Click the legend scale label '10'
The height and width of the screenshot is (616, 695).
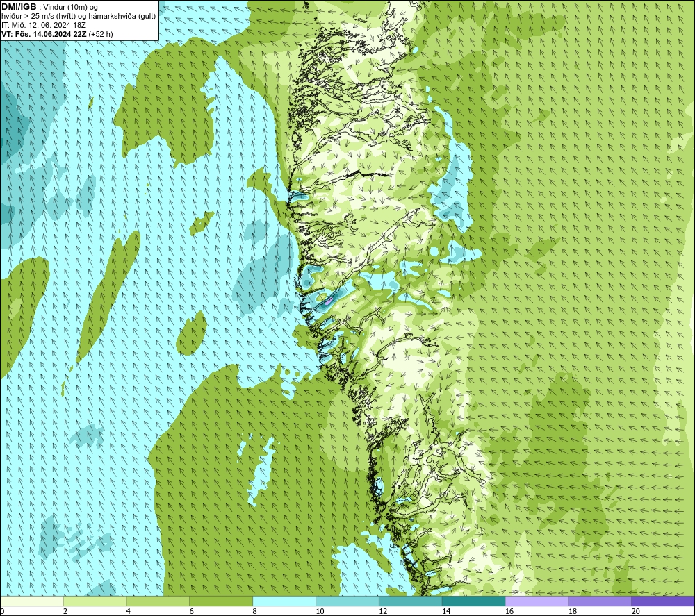point(320,611)
